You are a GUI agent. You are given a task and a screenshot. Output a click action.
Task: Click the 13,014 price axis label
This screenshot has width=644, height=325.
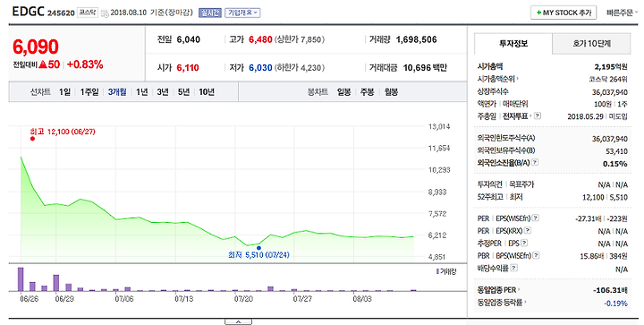click(x=439, y=126)
